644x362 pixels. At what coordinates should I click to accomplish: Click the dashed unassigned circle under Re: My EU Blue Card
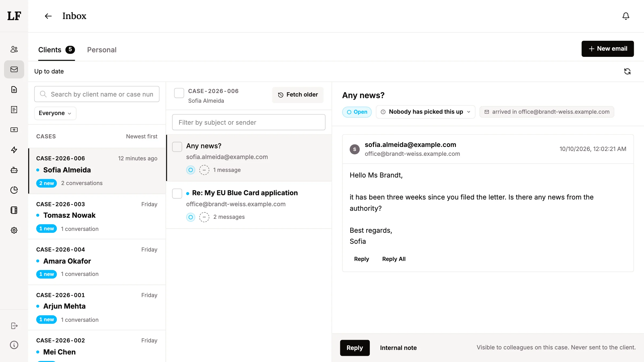pos(204,217)
